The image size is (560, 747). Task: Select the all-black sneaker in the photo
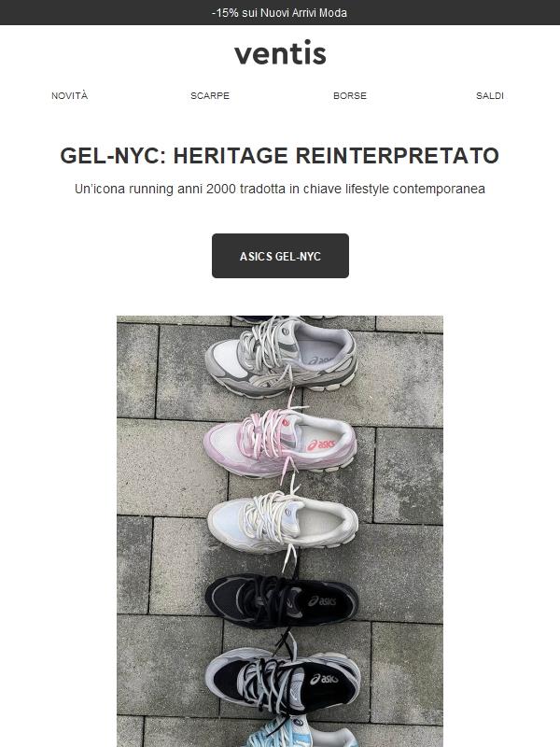tap(281, 601)
